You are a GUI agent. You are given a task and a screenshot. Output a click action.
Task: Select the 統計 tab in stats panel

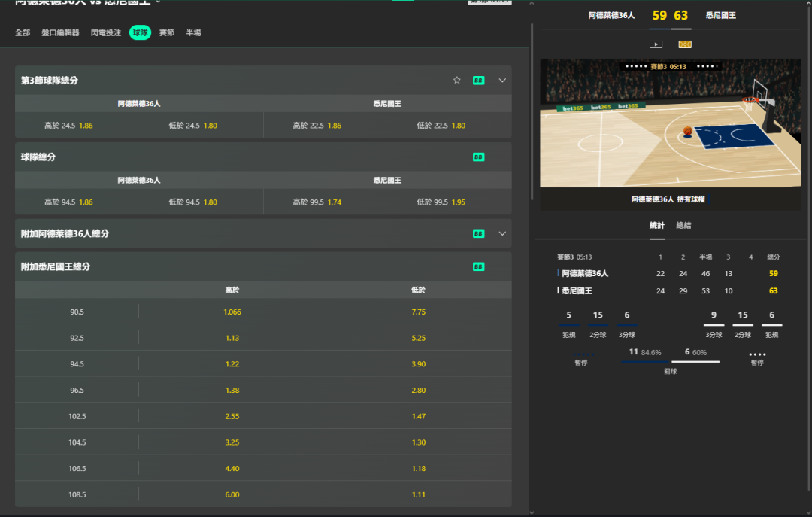657,225
